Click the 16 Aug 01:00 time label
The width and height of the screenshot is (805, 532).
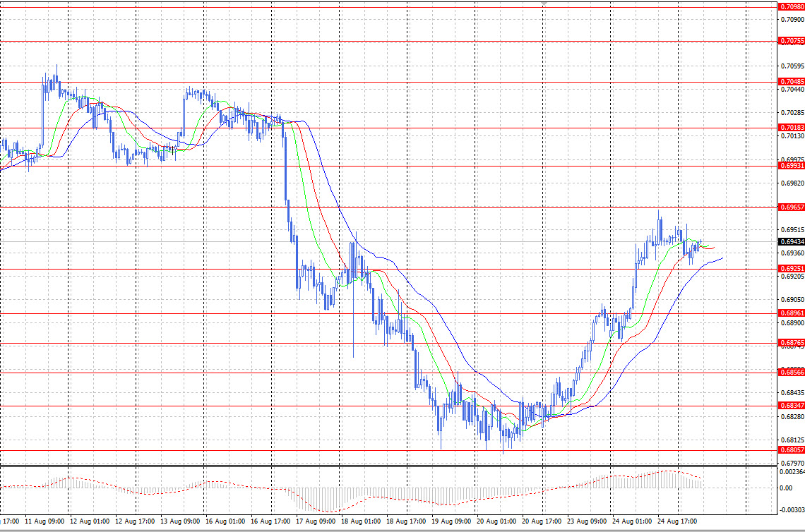(225, 521)
